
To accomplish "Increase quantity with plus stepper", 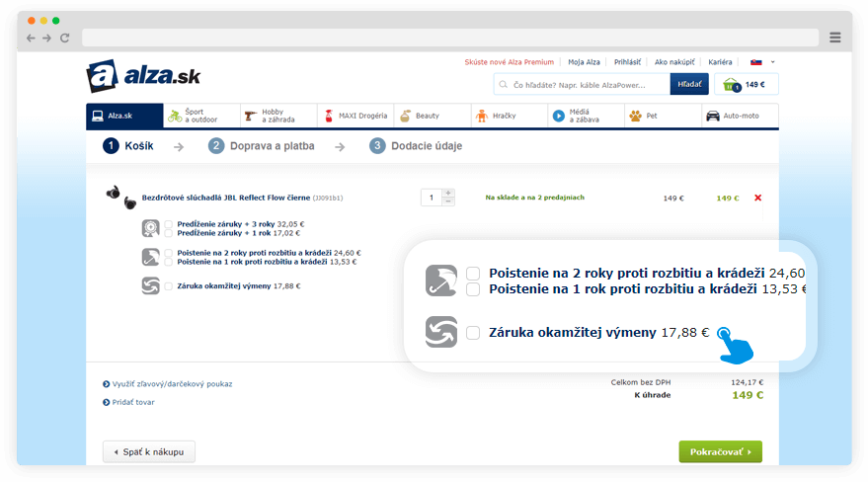I will [x=448, y=194].
